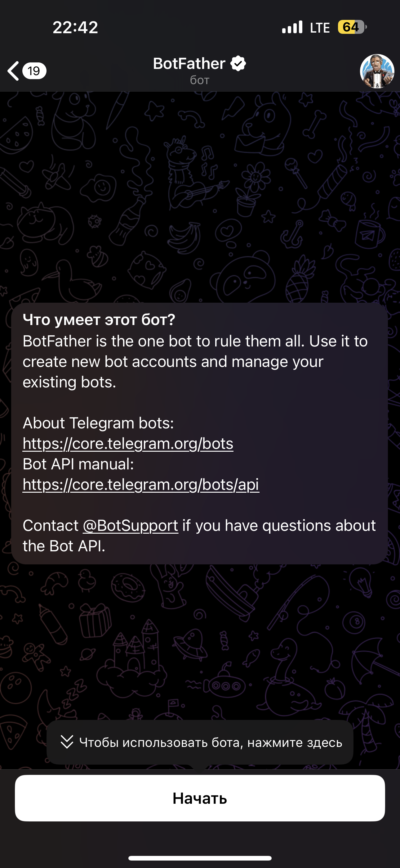
Task: Tap the 22:42 clock in the status bar
Action: click(x=75, y=27)
